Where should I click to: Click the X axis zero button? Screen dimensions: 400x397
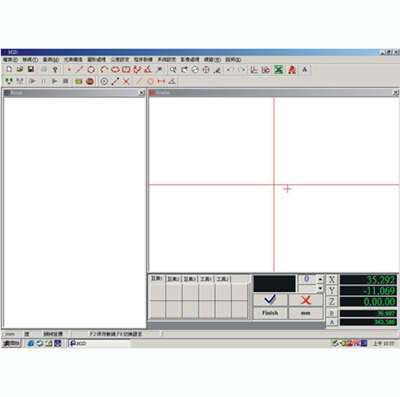(332, 279)
